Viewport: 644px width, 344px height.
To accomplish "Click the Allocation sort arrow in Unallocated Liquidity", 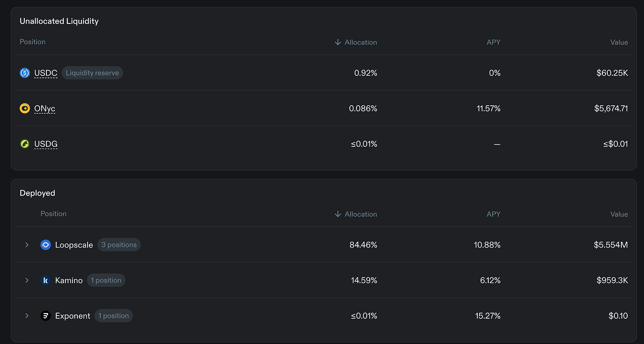I will point(338,42).
